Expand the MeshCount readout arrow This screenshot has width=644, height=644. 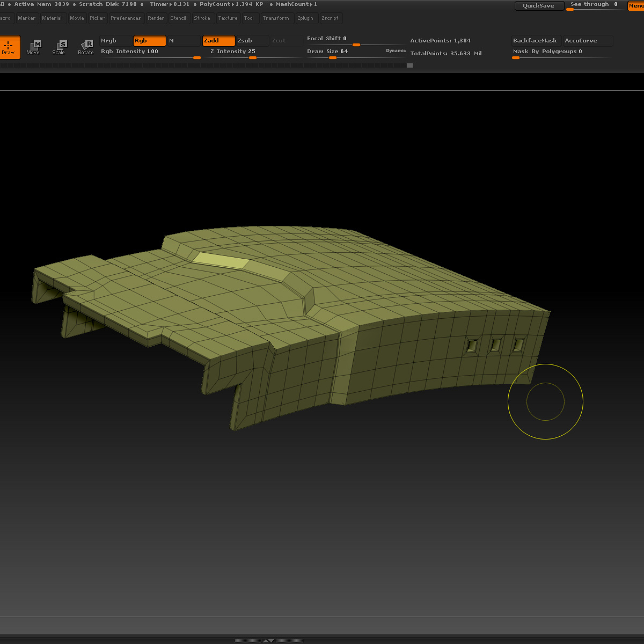(311, 4)
